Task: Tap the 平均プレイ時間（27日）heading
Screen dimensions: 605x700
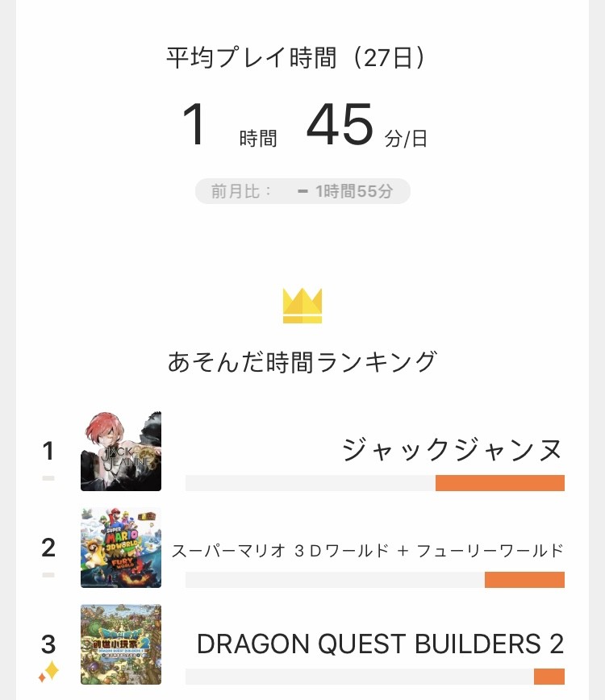Action: 296,57
